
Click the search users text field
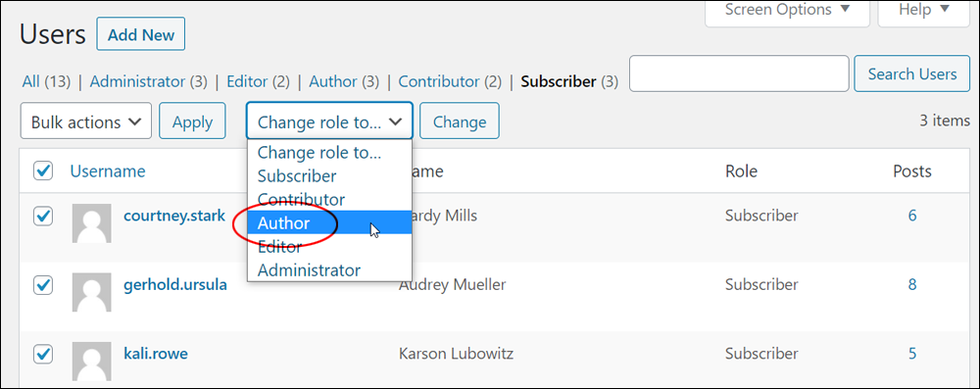pyautogui.click(x=739, y=73)
